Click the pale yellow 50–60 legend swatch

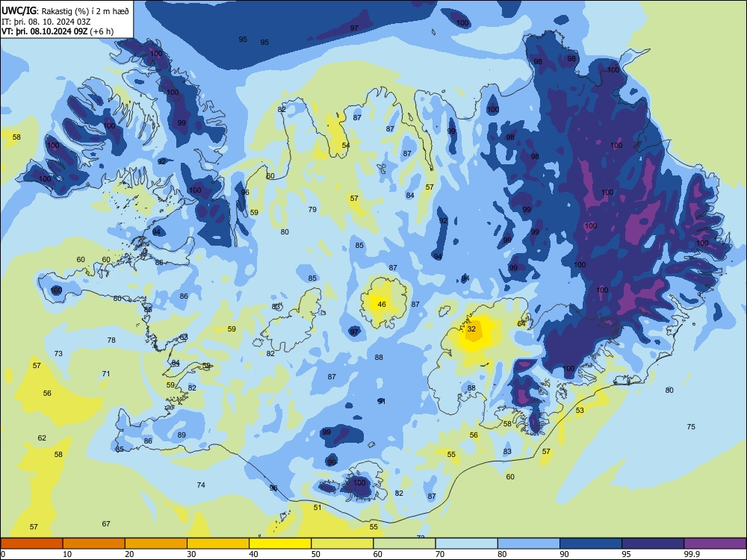[x=342, y=544]
